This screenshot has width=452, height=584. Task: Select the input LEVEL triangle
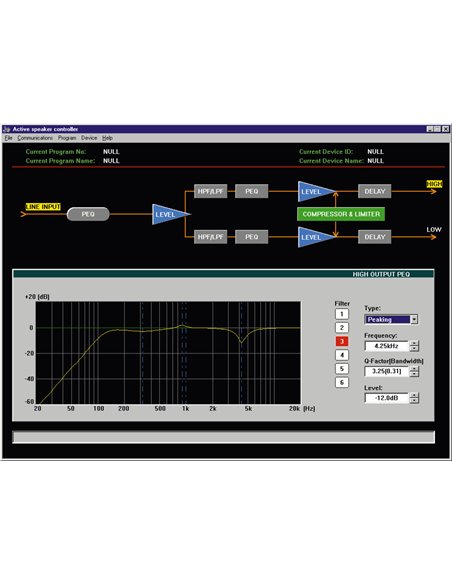tap(168, 214)
